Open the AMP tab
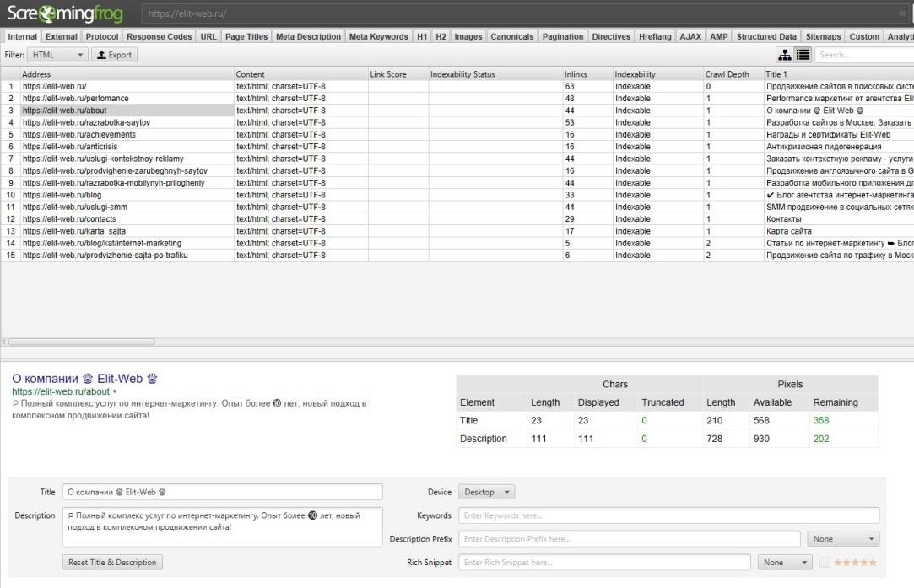Viewport: 914px width, 588px height. point(719,36)
